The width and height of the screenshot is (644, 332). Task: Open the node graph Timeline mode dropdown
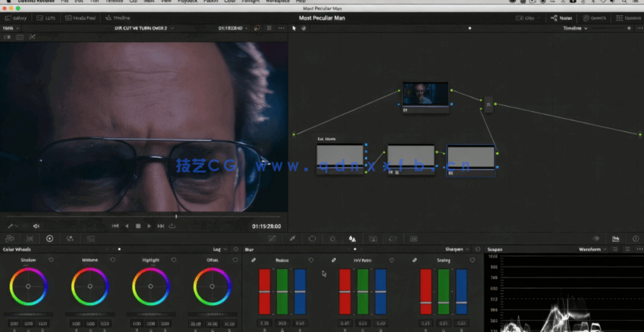click(x=575, y=28)
